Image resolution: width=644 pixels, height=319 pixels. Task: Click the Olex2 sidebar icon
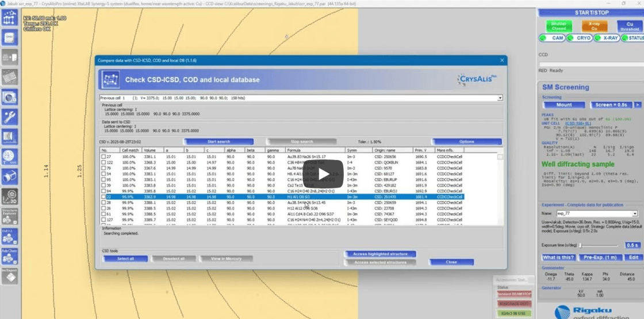[9, 236]
